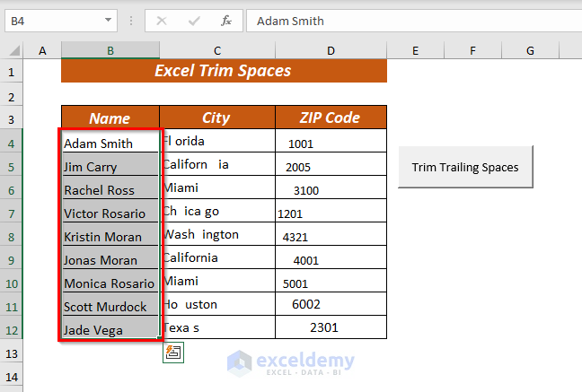Select column F header

472,51
